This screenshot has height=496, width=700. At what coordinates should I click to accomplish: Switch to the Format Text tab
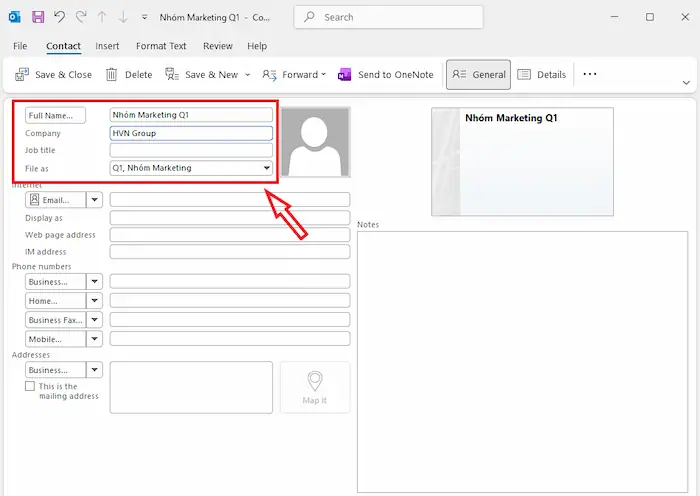click(x=161, y=46)
